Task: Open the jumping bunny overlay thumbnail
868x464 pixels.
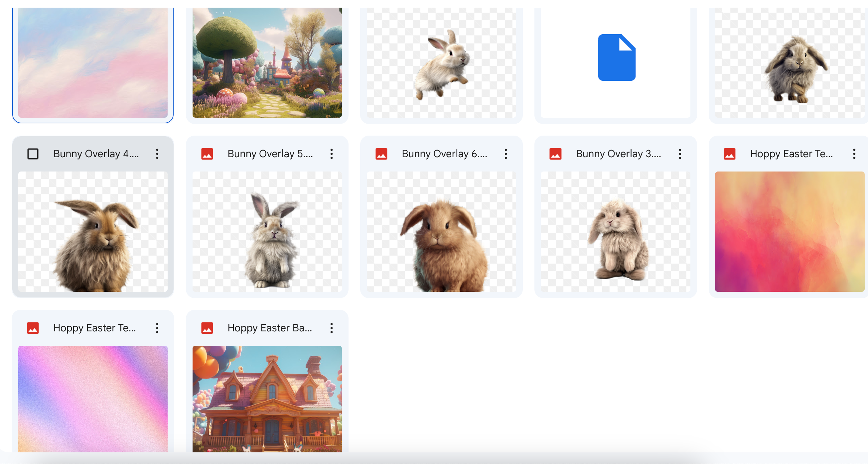Action: point(441,62)
